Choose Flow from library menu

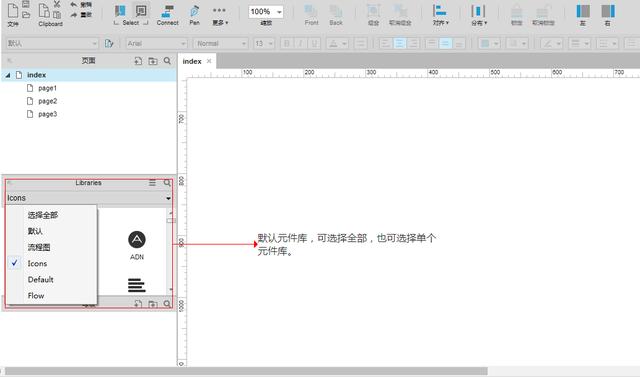tap(36, 296)
